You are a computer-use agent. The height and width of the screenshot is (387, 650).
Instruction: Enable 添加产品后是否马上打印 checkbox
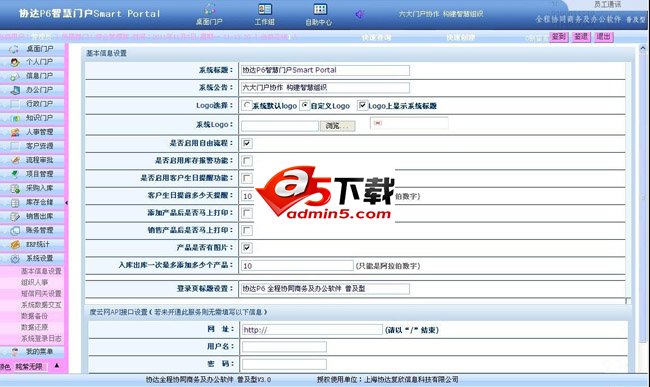[x=247, y=213]
